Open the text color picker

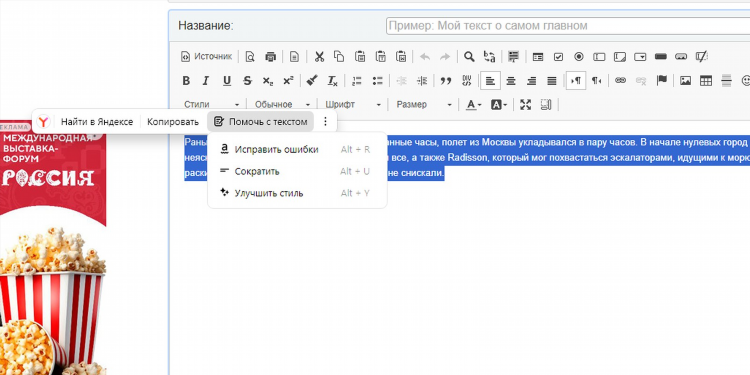tap(474, 104)
